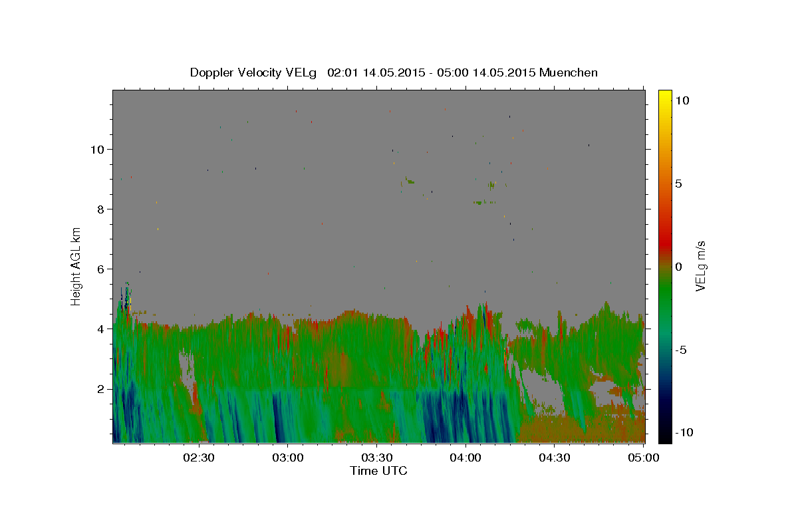Click the height axis label 10
798x532 pixels.
tap(98, 149)
